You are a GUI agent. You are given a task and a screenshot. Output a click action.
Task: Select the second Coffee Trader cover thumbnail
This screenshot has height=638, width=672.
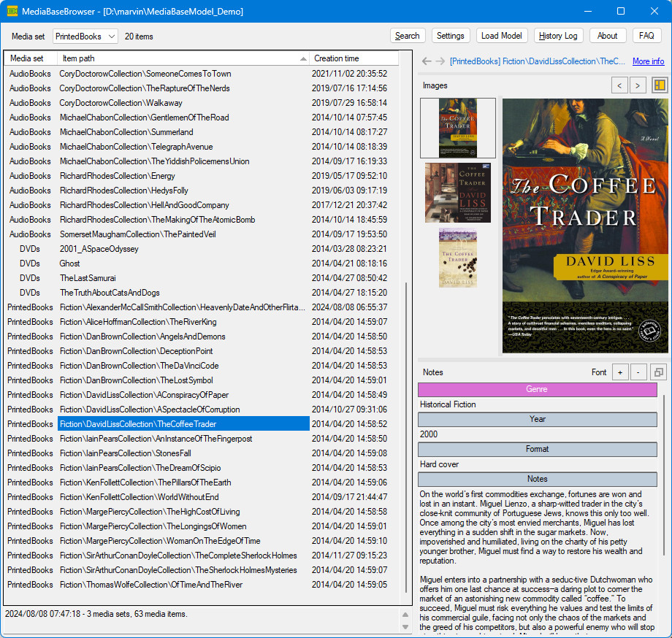458,193
